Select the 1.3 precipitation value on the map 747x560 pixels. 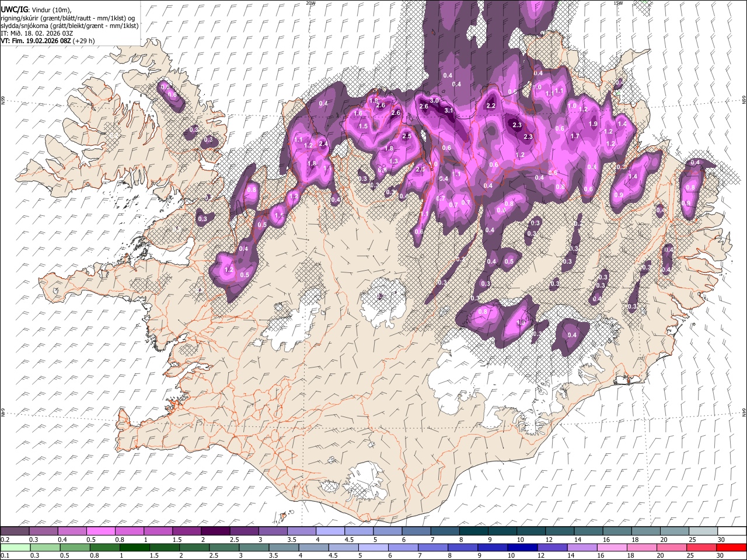pos(393,161)
